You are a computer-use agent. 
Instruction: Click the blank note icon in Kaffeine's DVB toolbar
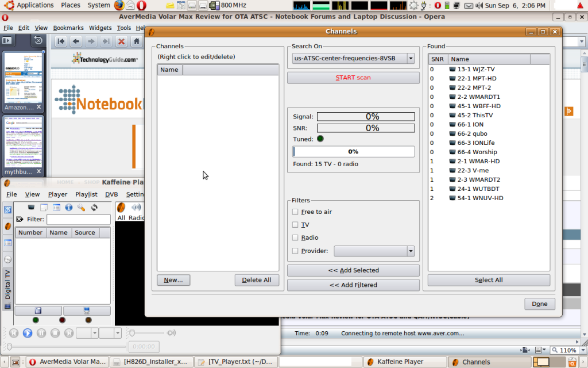coord(44,207)
